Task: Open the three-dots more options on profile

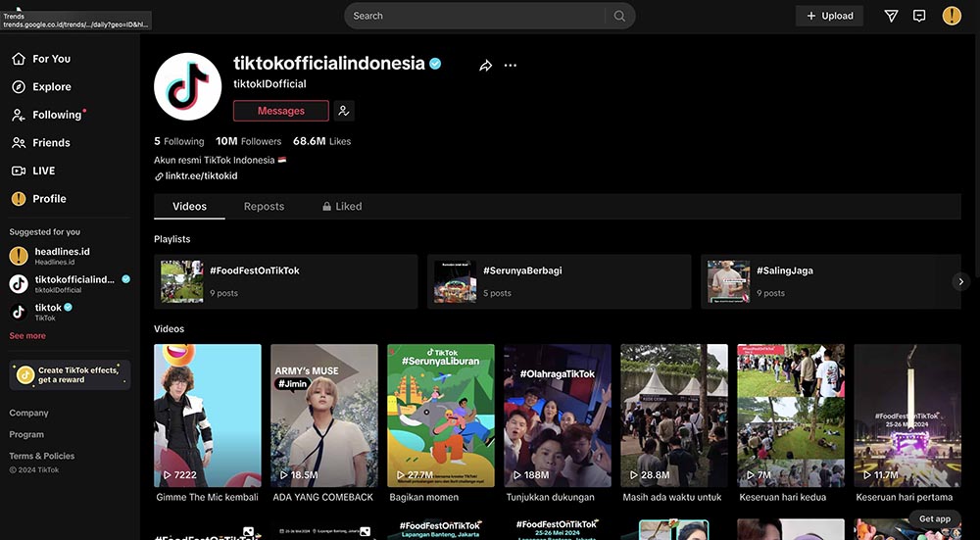Action: [x=511, y=66]
